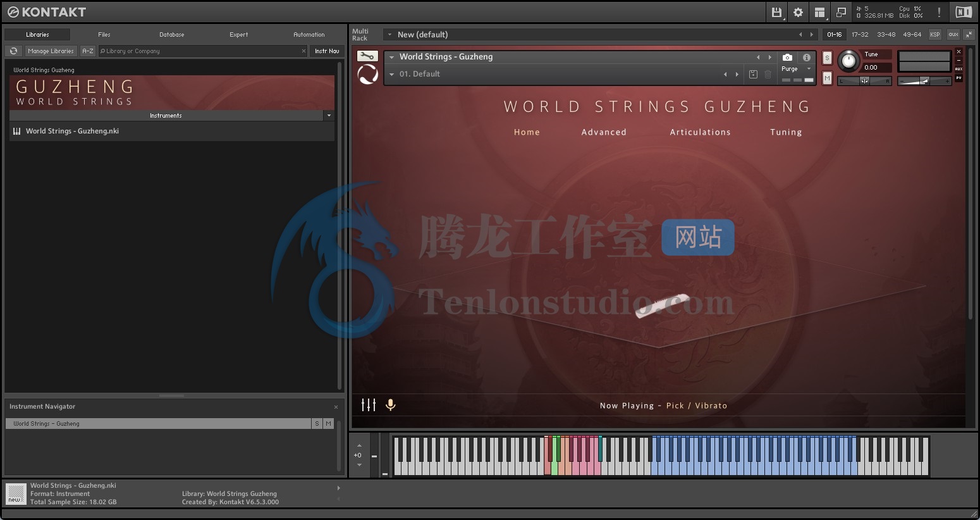
Task: Click the NI logo in header
Action: 964,12
